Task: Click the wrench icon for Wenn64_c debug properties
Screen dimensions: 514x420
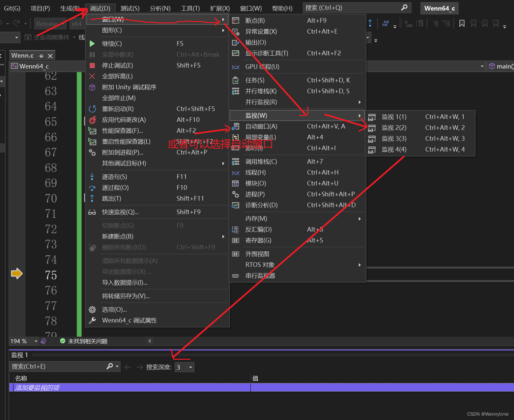Action: pyautogui.click(x=92, y=320)
